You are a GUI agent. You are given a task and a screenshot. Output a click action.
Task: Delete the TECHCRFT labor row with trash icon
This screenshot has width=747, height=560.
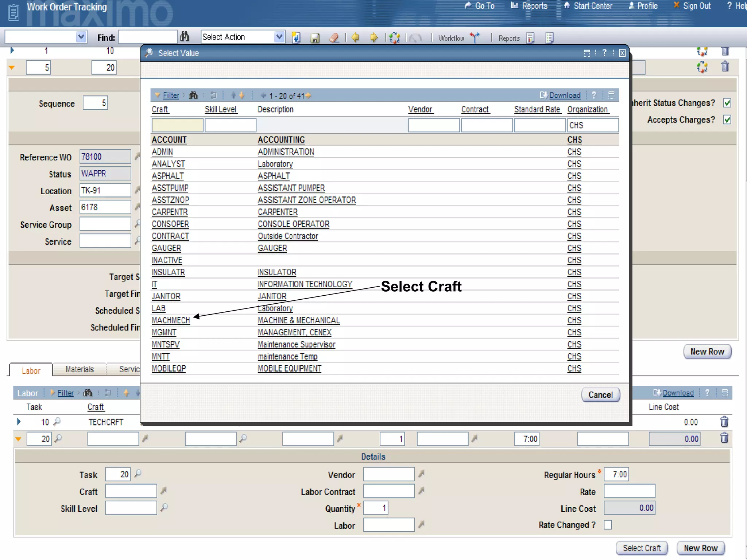[724, 422]
